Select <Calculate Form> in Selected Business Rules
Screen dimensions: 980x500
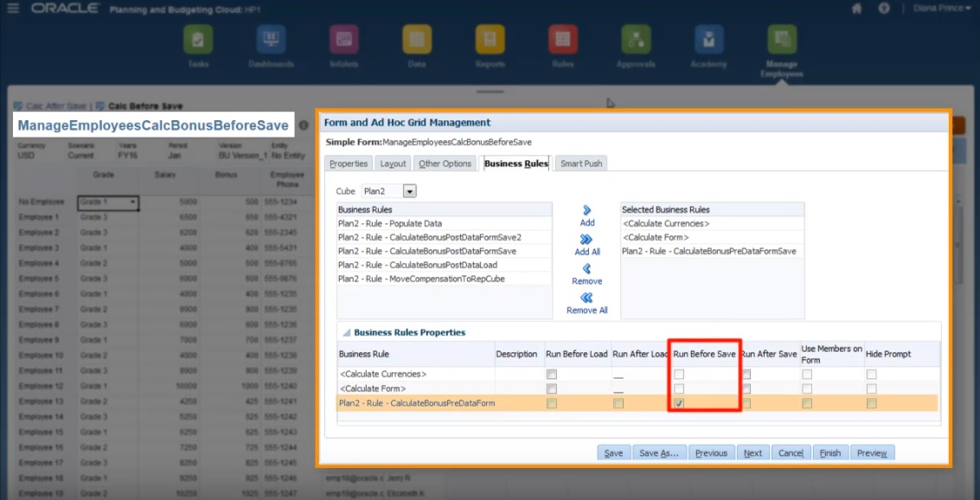click(713, 238)
